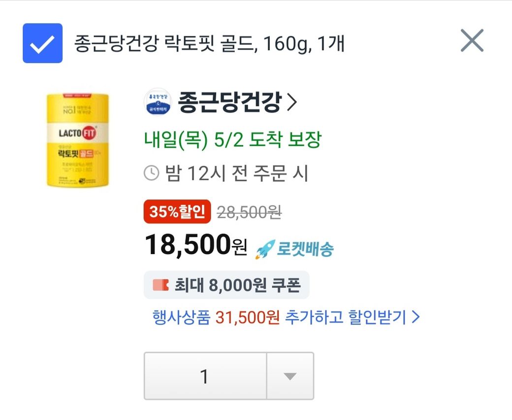Click the product title 종근당건강 락토핏 골드

click(209, 44)
